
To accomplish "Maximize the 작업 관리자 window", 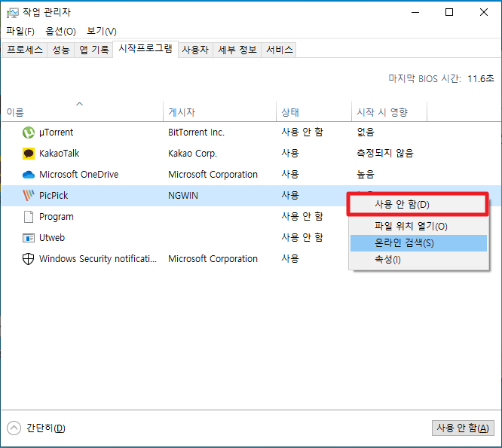I will click(x=449, y=13).
